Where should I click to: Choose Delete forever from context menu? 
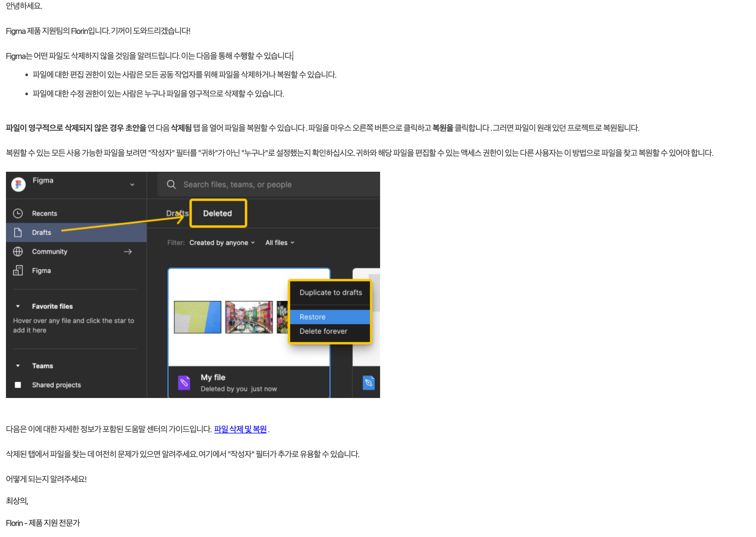point(323,331)
